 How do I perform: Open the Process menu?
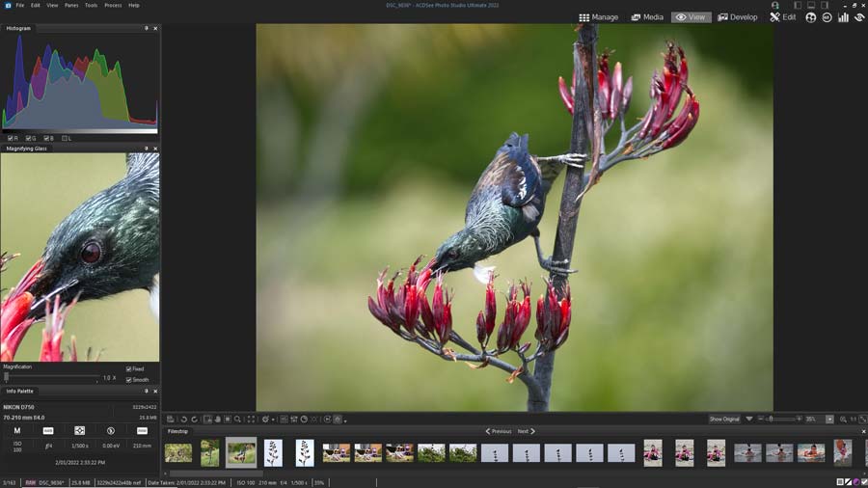(113, 5)
